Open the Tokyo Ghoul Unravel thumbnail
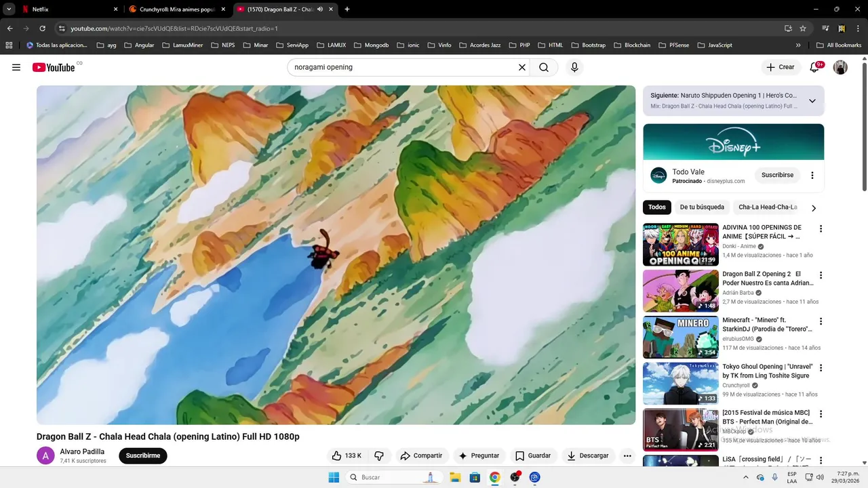The height and width of the screenshot is (488, 868). tap(680, 384)
